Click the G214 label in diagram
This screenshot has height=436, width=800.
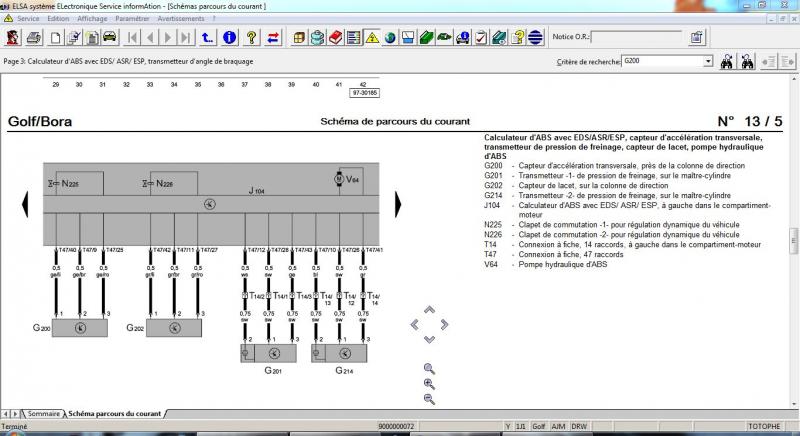344,370
